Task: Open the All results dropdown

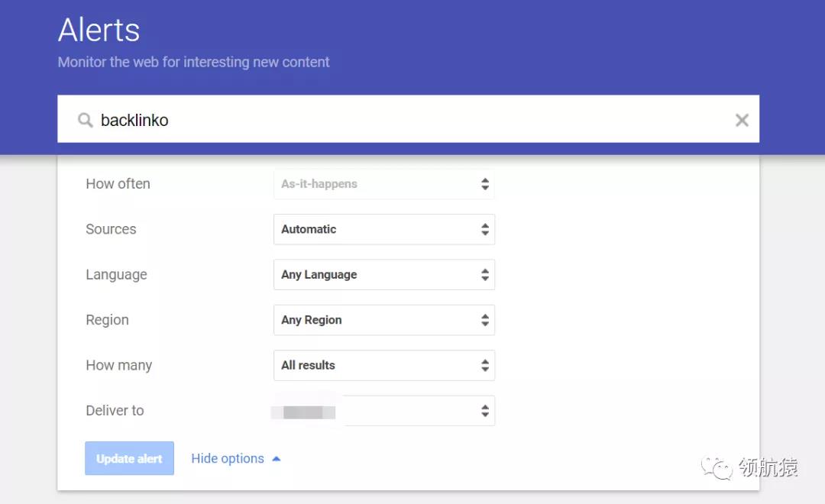Action: 383,365
